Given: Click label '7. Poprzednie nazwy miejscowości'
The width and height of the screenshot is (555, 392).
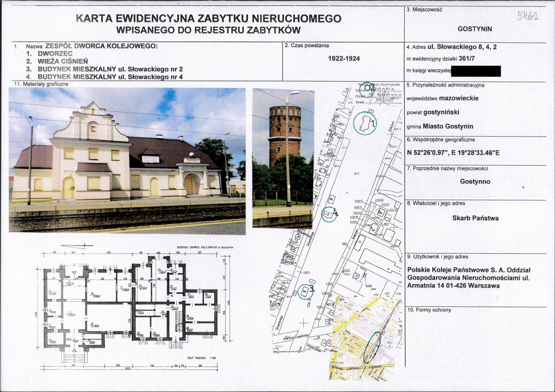Looking at the screenshot, I should tap(448, 168).
